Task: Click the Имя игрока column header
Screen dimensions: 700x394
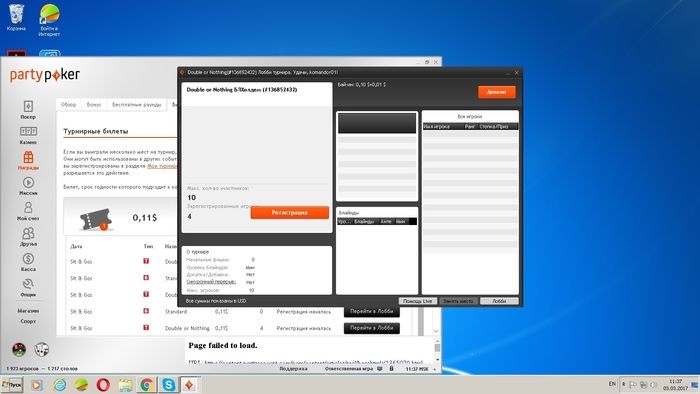Action: click(443, 127)
